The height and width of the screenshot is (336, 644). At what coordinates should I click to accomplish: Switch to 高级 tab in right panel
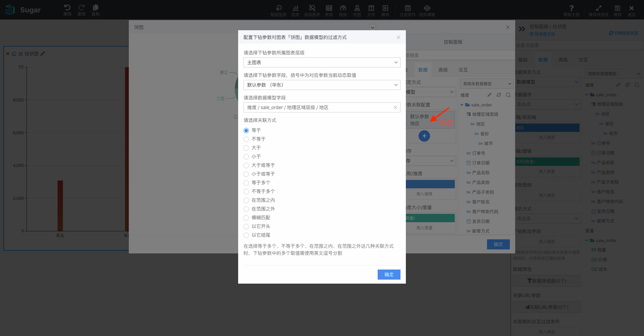click(563, 60)
